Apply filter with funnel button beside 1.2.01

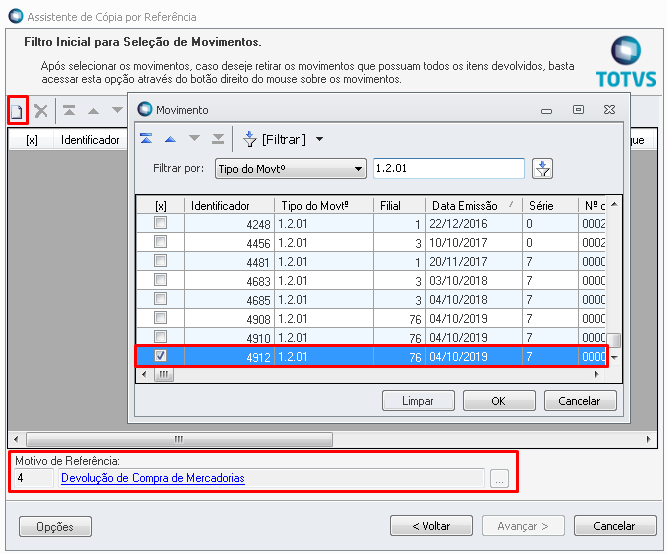pos(542,169)
